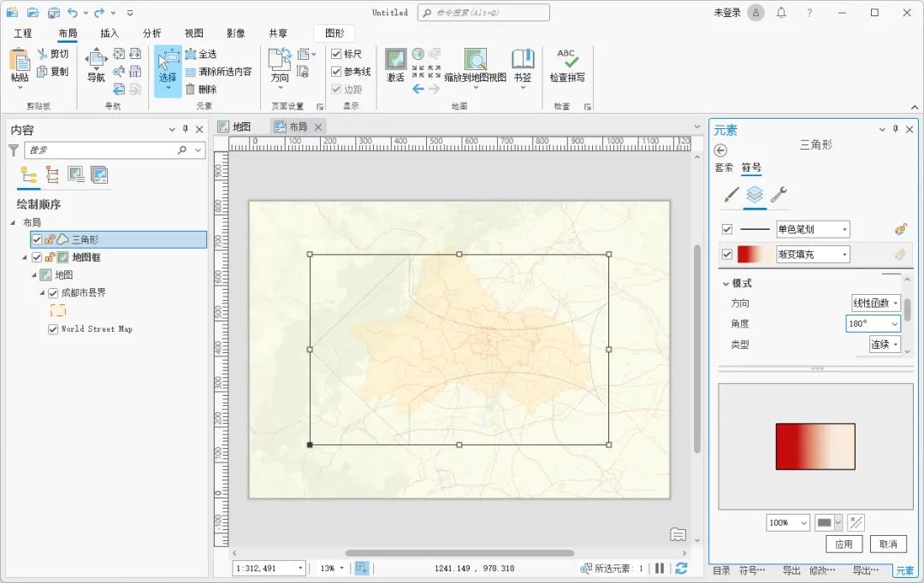
Task: Click Select All (全选) in ribbon
Action: 201,54
